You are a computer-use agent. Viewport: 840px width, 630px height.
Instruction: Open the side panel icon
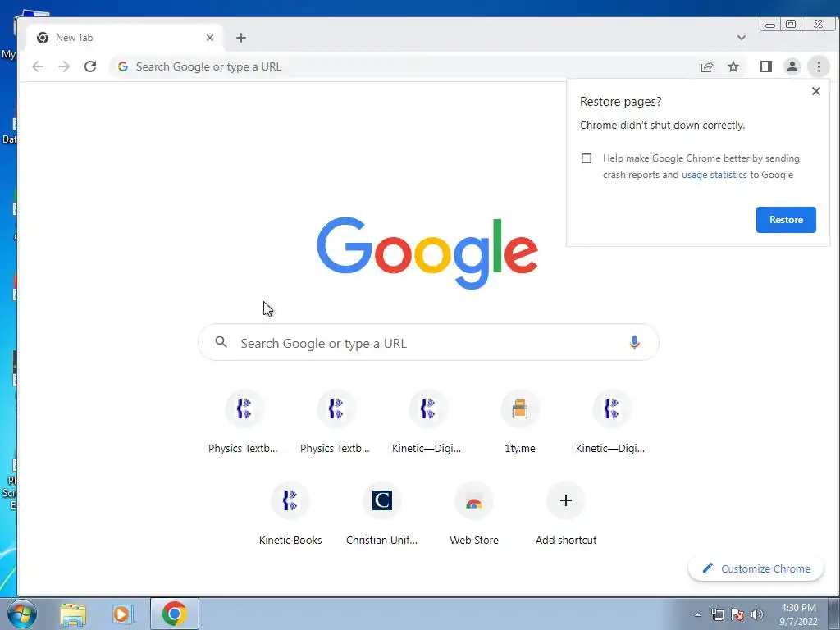click(x=766, y=66)
